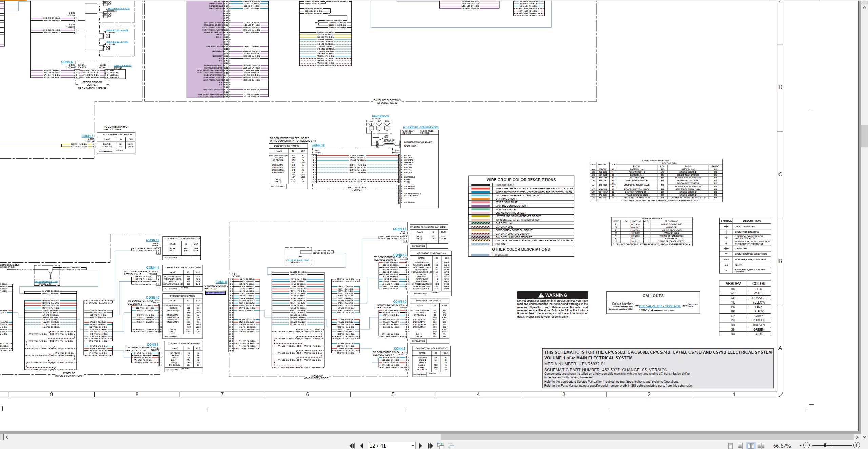This screenshot has width=868, height=449.
Task: Click the WARNING heading banner
Action: pos(552,295)
